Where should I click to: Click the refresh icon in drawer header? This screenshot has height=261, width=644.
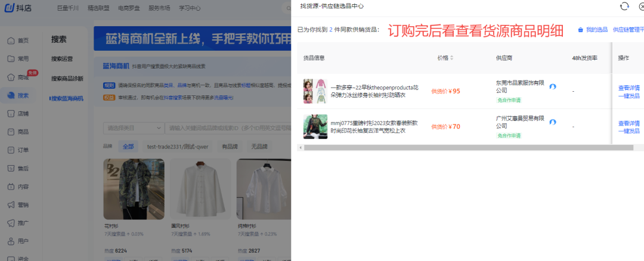[624, 6]
